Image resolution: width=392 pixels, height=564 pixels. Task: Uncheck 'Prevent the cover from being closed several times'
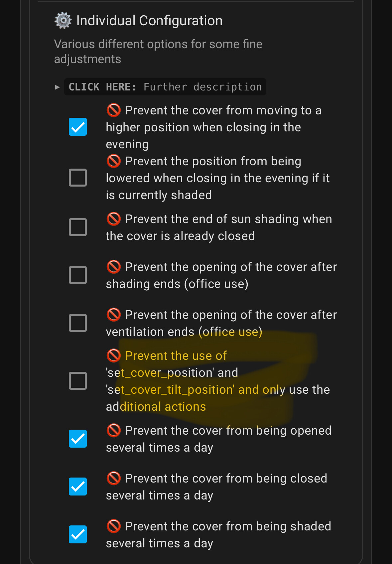[x=77, y=486]
